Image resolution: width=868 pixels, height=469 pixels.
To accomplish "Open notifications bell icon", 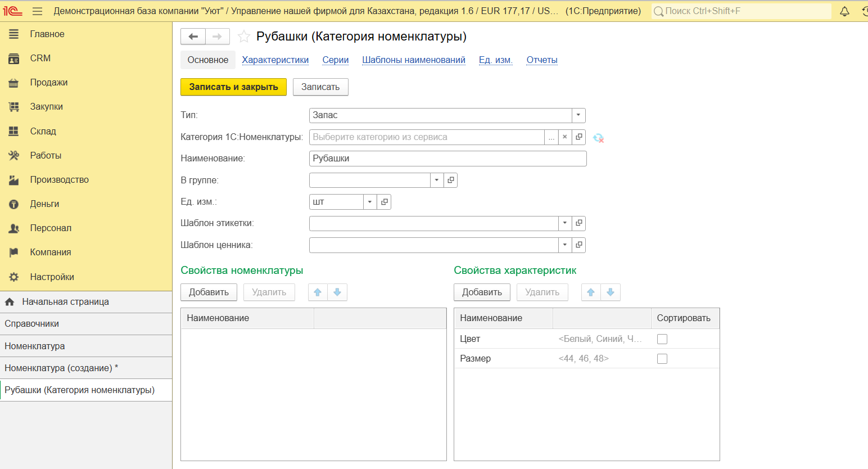I will click(844, 11).
